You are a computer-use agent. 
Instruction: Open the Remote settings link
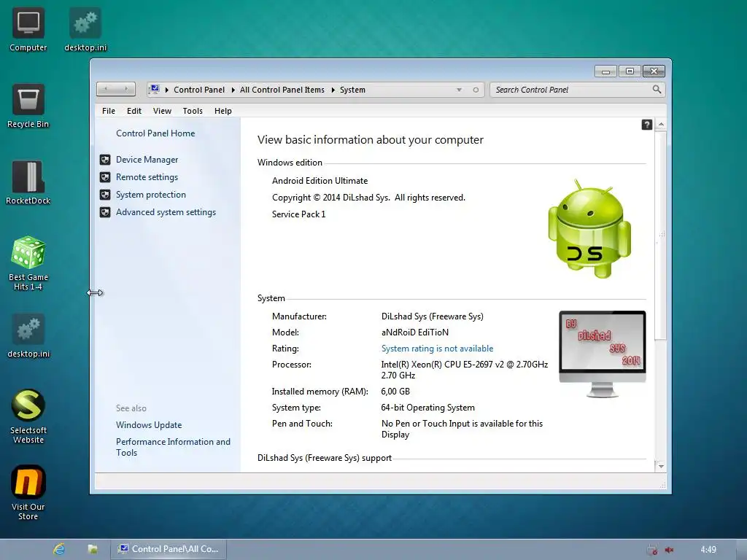click(x=147, y=177)
